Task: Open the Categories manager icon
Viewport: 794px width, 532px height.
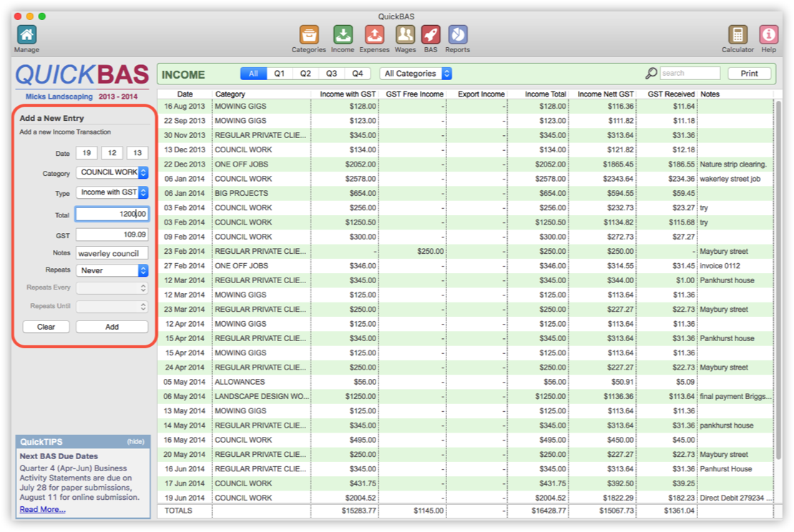Action: click(308, 34)
